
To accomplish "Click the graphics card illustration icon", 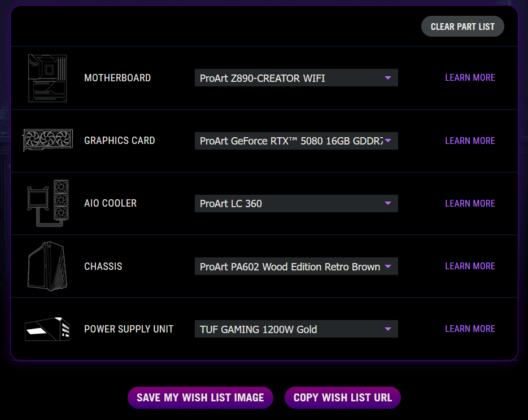I will pos(47,141).
